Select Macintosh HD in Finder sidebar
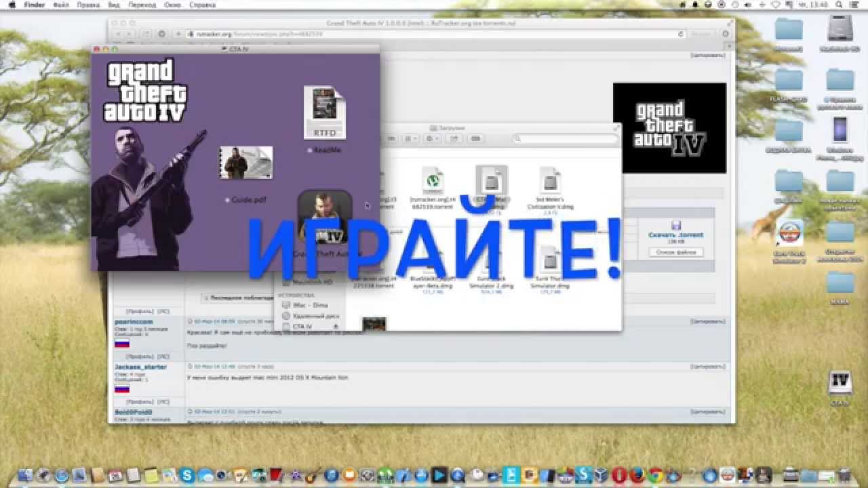Image resolution: width=868 pixels, height=488 pixels. point(309,281)
